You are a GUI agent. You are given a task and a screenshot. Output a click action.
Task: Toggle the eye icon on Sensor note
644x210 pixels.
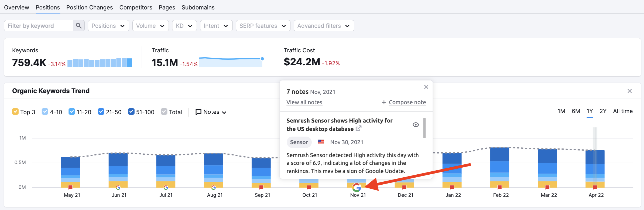pos(416,125)
